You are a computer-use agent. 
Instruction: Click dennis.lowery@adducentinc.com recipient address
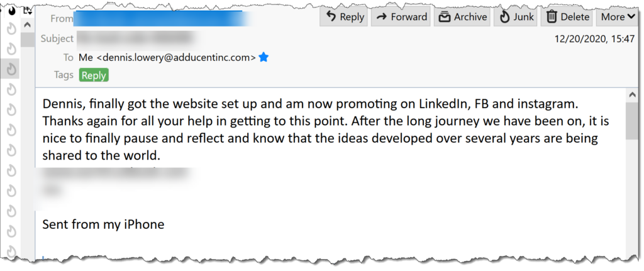pyautogui.click(x=176, y=57)
